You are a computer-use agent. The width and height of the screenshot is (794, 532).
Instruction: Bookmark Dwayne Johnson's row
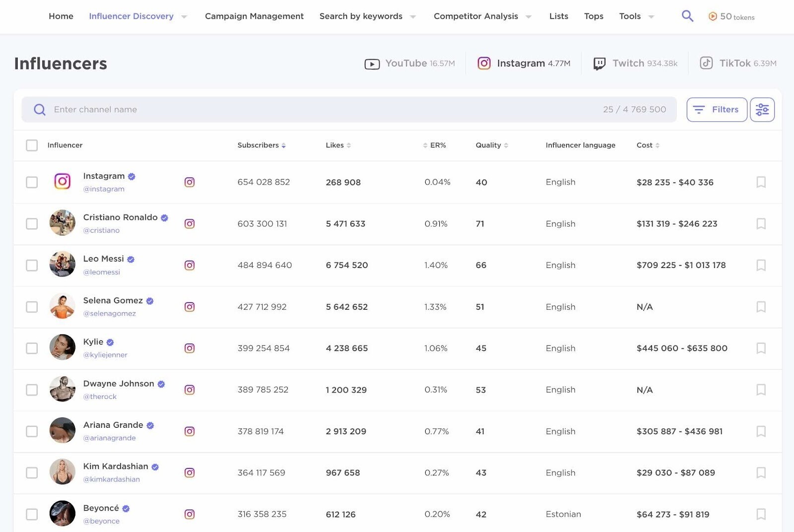[x=761, y=390]
